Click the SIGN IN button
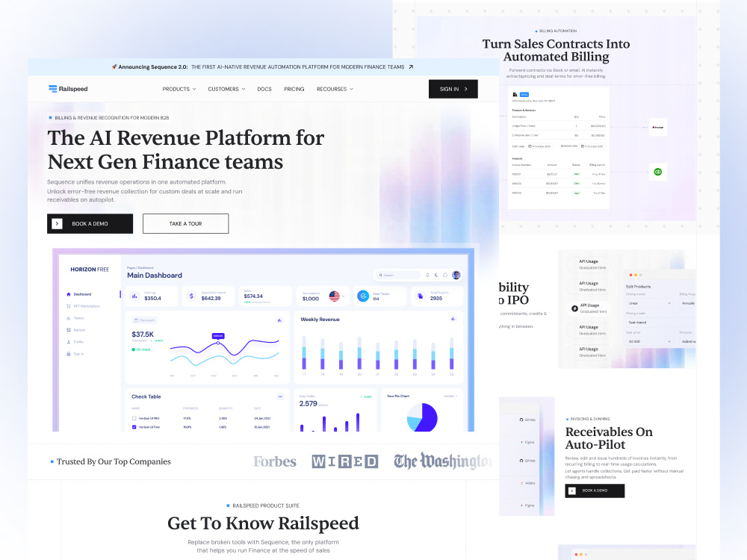This screenshot has height=560, width=747. tap(453, 89)
